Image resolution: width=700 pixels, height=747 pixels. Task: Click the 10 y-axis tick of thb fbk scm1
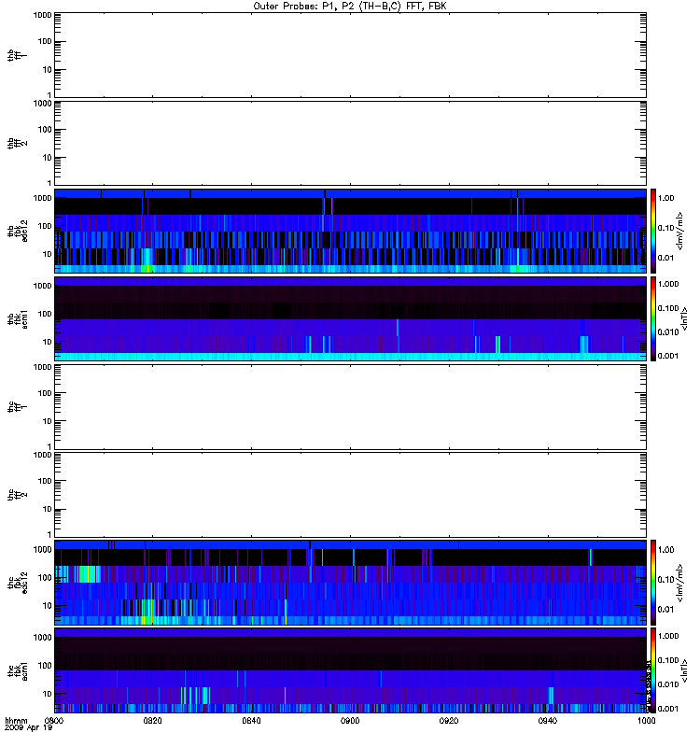point(47,342)
